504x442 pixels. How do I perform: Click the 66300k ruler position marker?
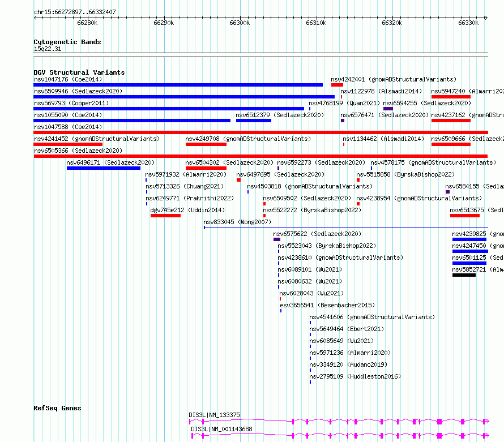pos(240,23)
